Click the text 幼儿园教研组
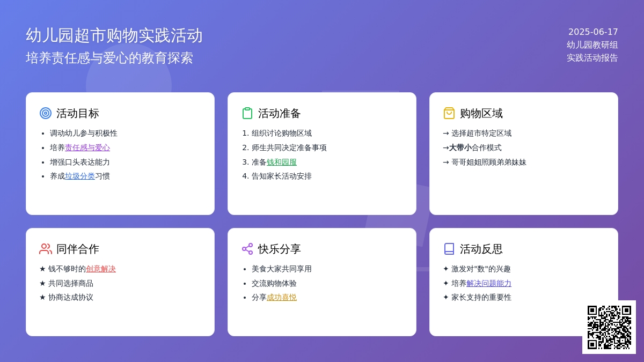Screen dimensions: 644x362 (592, 45)
